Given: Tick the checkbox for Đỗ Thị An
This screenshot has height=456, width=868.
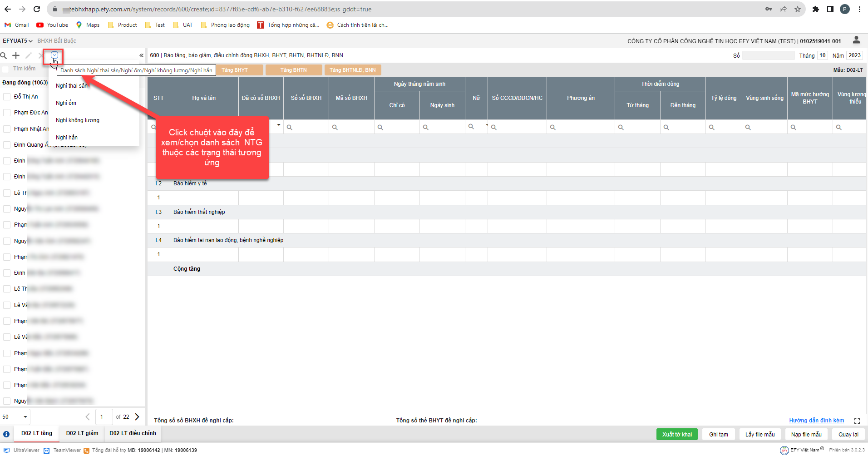Looking at the screenshot, I should tap(7, 97).
